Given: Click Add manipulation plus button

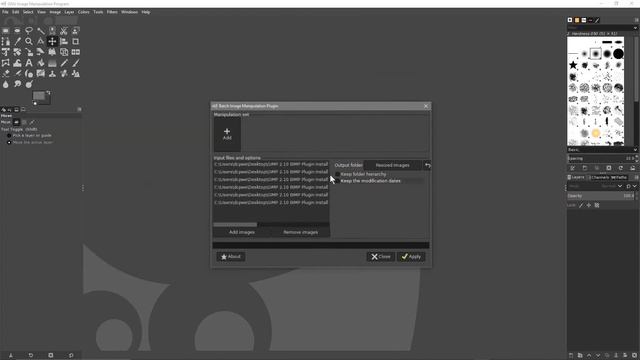Looking at the screenshot, I should (227, 134).
